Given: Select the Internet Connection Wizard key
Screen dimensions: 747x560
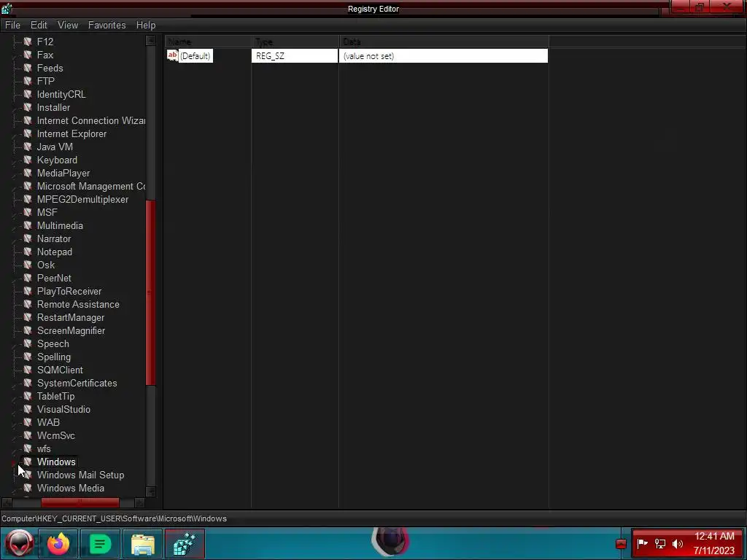Looking at the screenshot, I should (91, 121).
